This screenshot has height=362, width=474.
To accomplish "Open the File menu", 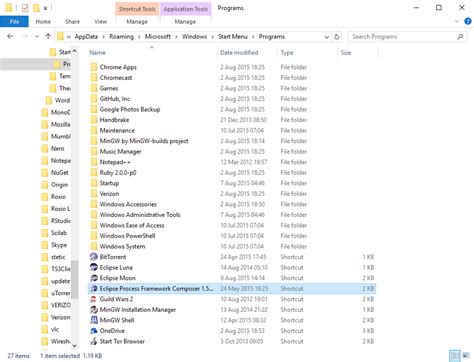I will (14, 22).
